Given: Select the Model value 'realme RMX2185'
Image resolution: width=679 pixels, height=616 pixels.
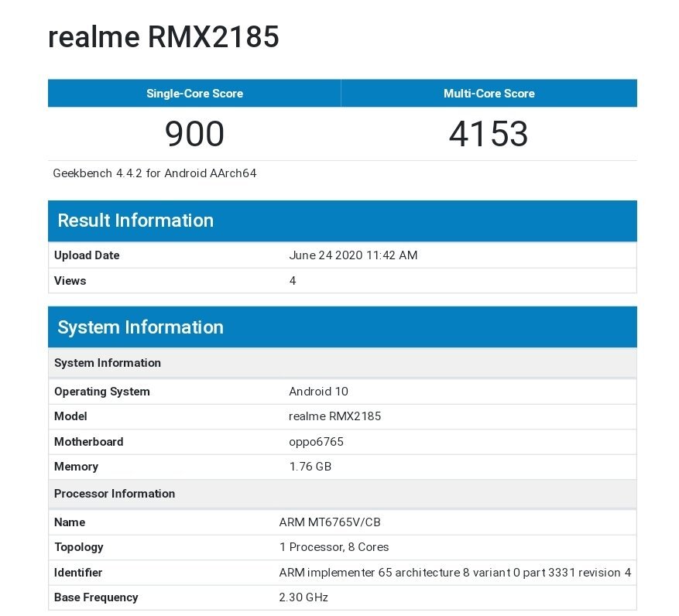Looking at the screenshot, I should click(334, 416).
